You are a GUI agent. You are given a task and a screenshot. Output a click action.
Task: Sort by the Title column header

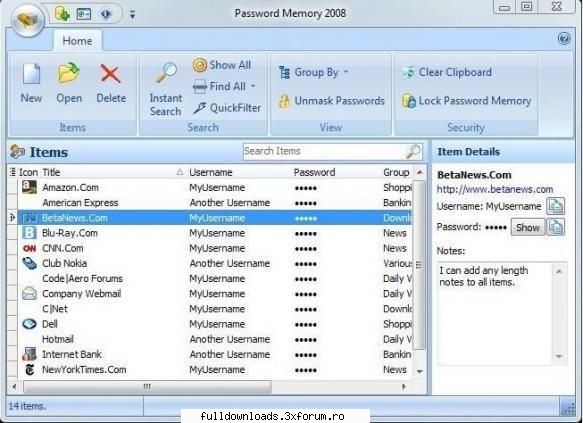point(112,172)
